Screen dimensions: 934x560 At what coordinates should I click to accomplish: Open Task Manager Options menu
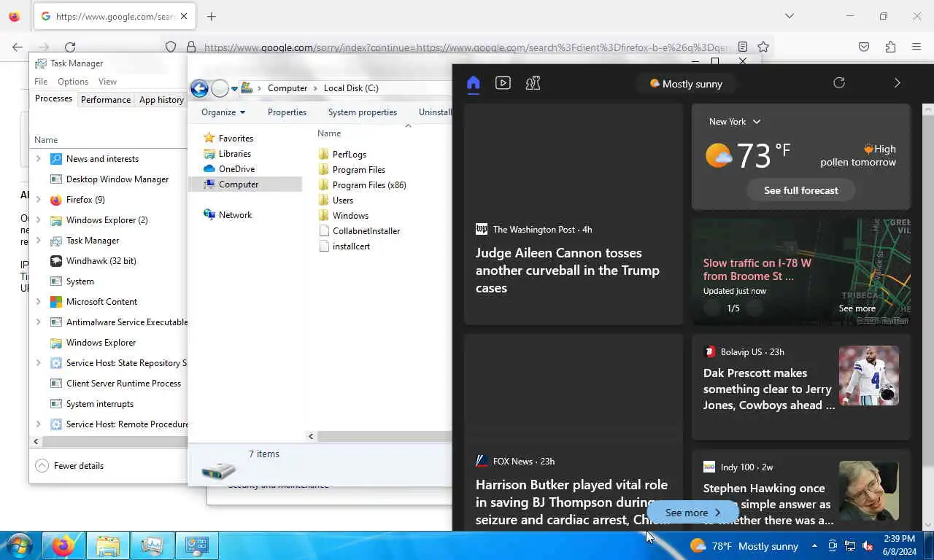tap(73, 82)
